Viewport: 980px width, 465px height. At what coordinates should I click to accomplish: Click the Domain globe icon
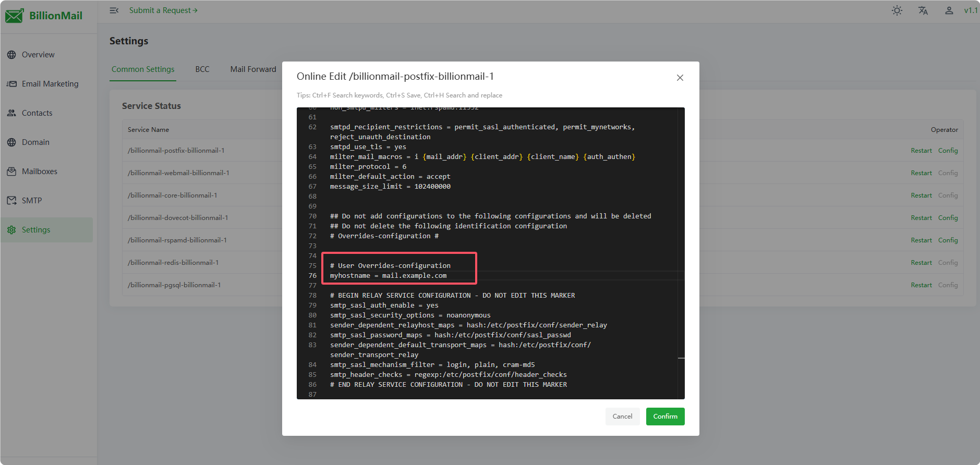tap(11, 142)
